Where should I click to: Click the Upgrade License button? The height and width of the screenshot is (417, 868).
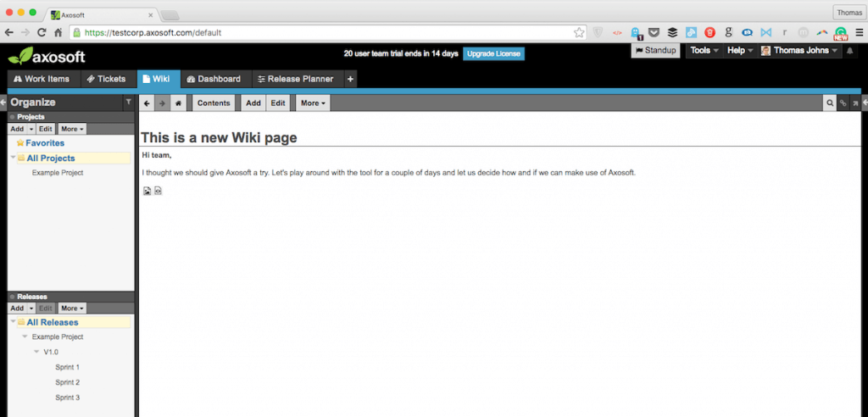[x=493, y=53]
